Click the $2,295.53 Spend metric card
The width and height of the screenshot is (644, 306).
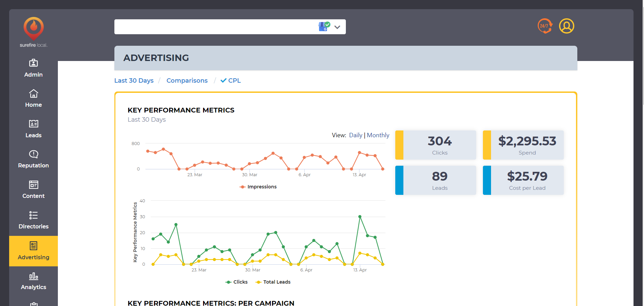tap(523, 145)
